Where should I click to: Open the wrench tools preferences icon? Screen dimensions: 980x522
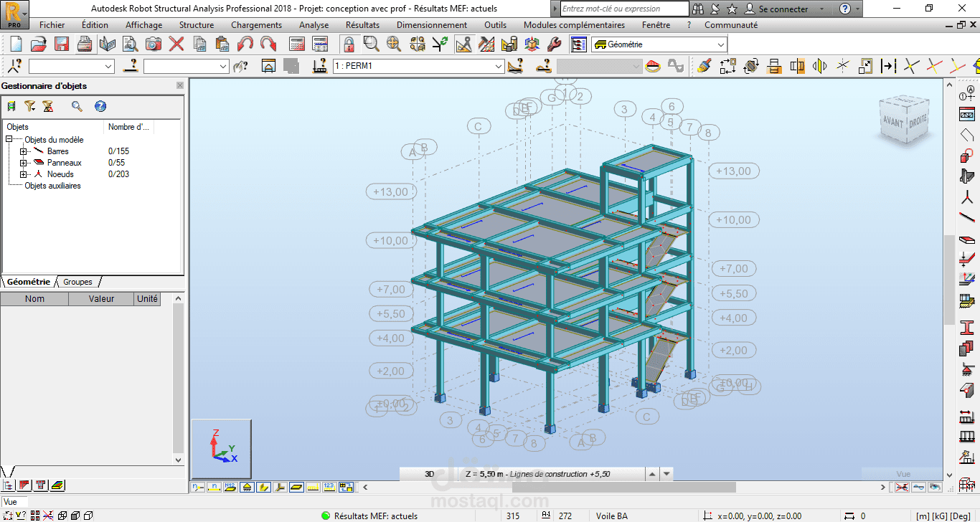(x=554, y=44)
